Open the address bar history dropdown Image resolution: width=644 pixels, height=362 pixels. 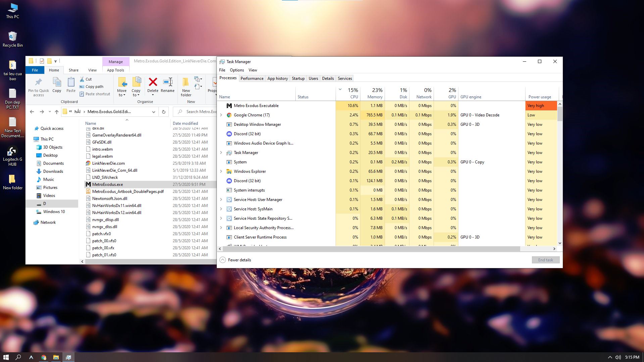[x=153, y=112]
